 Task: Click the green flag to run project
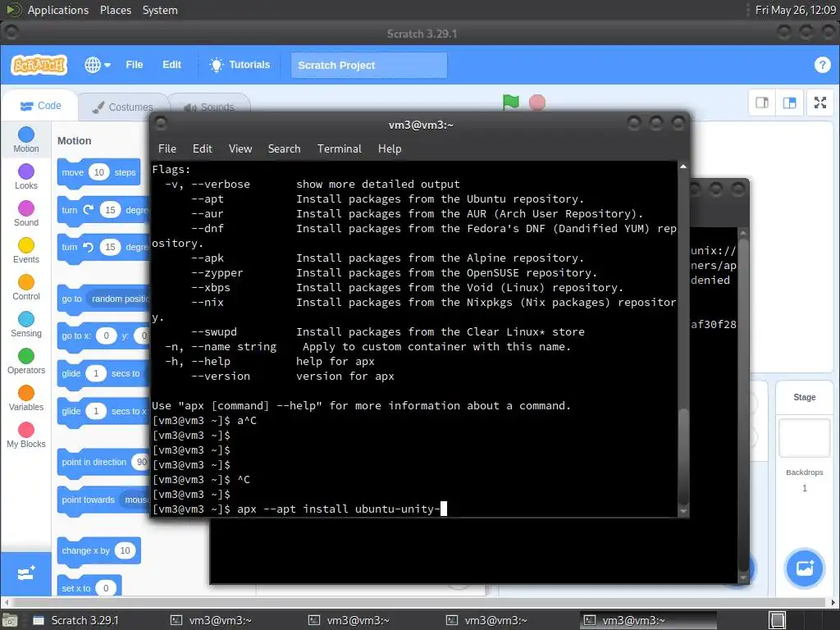tap(510, 102)
